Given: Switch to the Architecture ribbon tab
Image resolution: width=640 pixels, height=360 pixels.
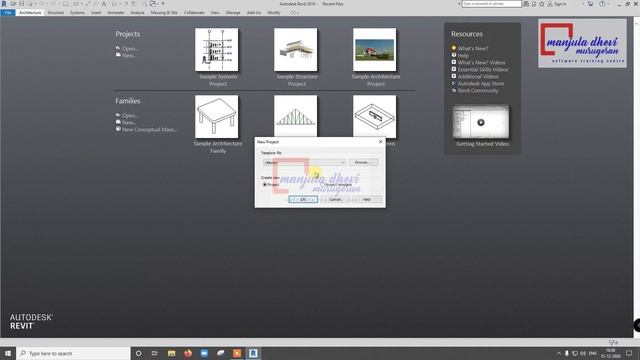Looking at the screenshot, I should (x=30, y=13).
